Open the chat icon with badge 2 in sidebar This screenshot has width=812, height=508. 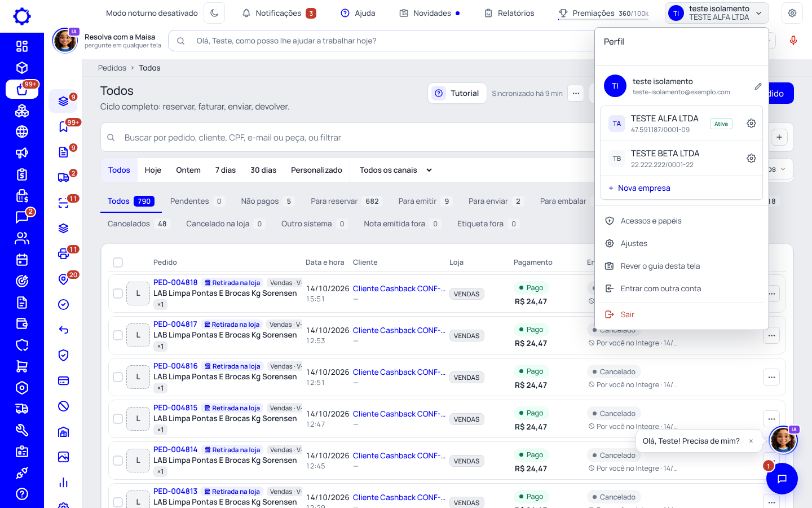pos(22,217)
